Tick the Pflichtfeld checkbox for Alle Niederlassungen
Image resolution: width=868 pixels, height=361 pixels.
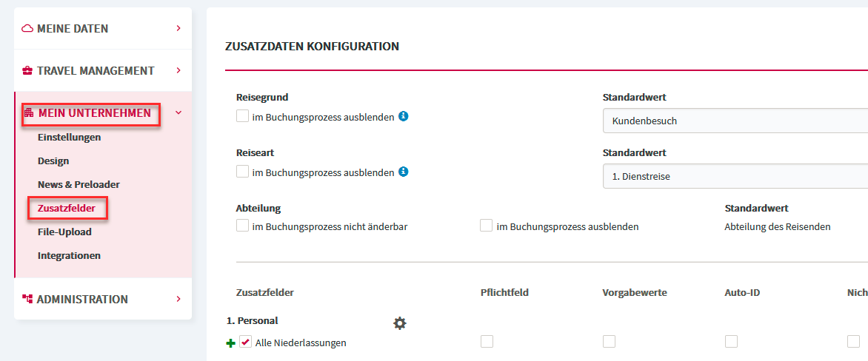tap(487, 342)
